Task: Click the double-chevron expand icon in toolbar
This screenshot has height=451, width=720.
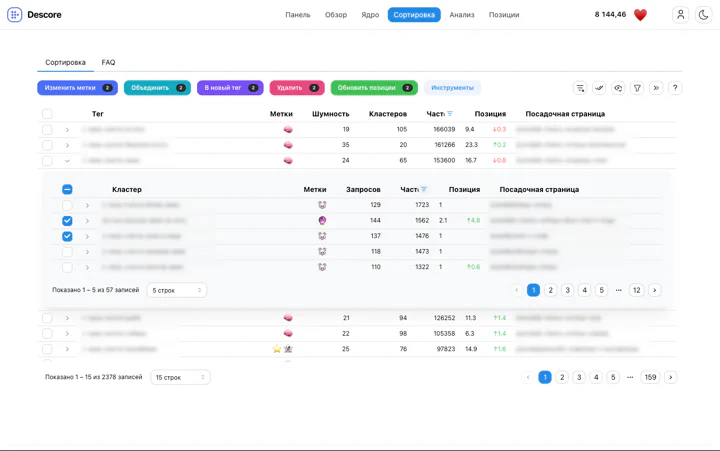Action: click(656, 88)
